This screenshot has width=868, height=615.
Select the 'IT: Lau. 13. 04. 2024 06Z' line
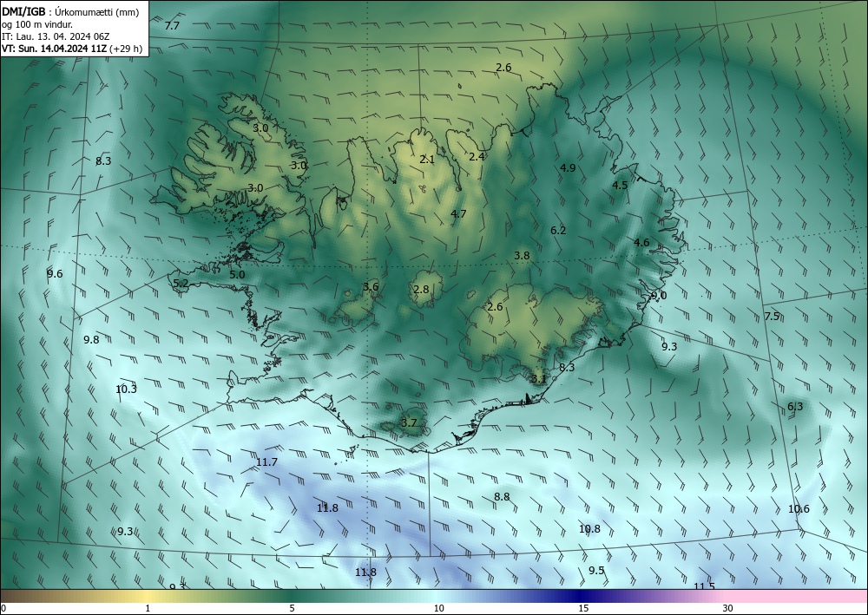tap(56, 36)
